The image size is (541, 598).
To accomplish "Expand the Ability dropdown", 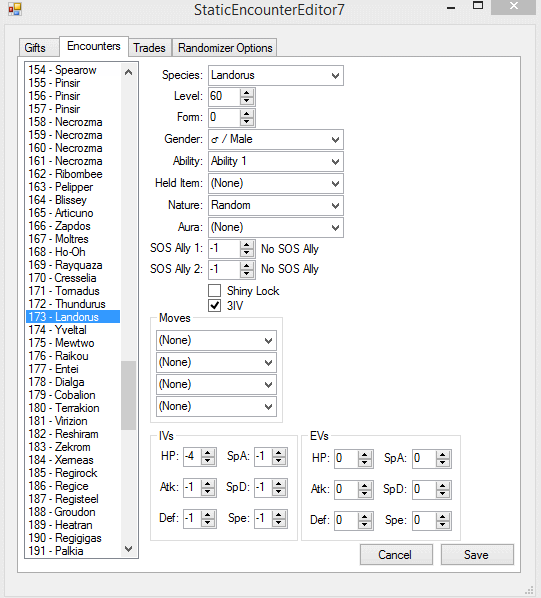I will click(x=276, y=162).
